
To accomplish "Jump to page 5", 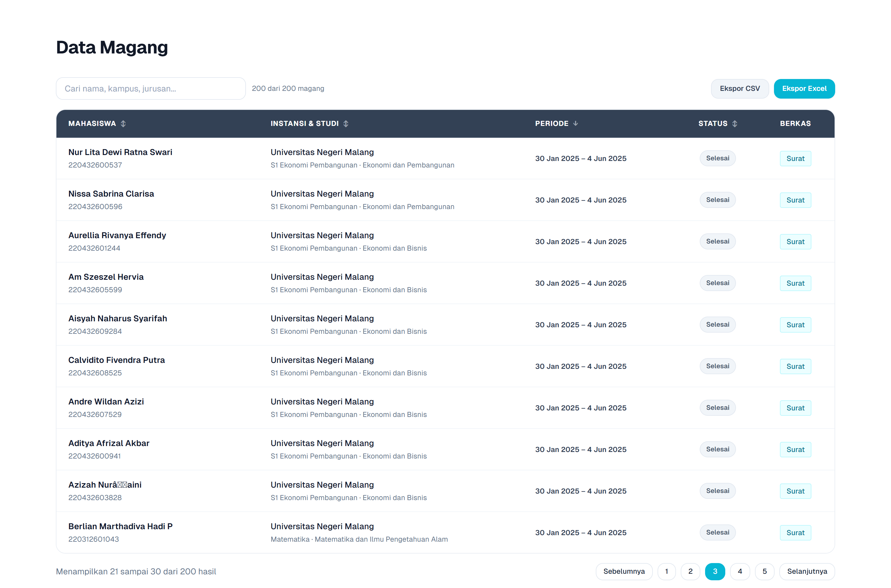I will [764, 571].
